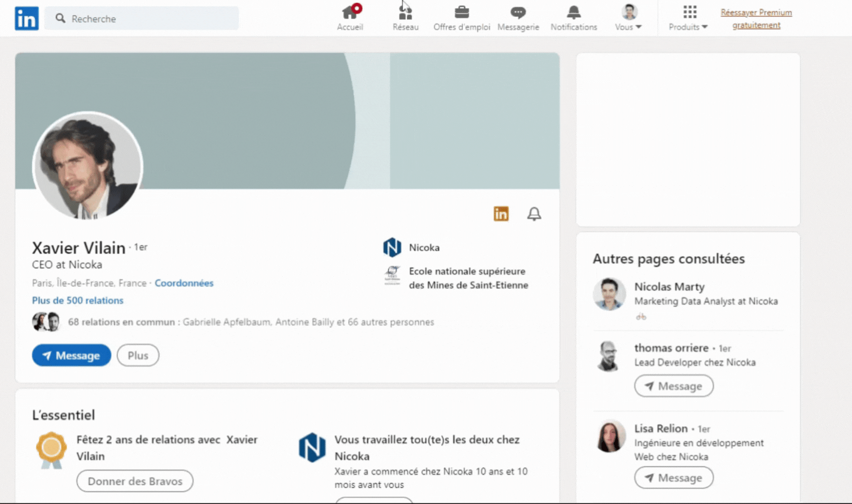Send a Message to Xavier Vilain
This screenshot has height=504, width=852.
[x=71, y=355]
